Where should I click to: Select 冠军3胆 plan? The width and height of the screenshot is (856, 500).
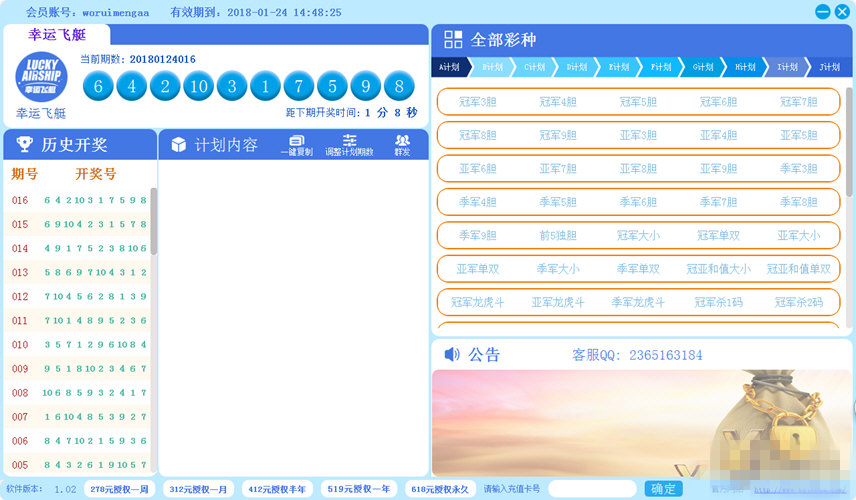click(478, 102)
